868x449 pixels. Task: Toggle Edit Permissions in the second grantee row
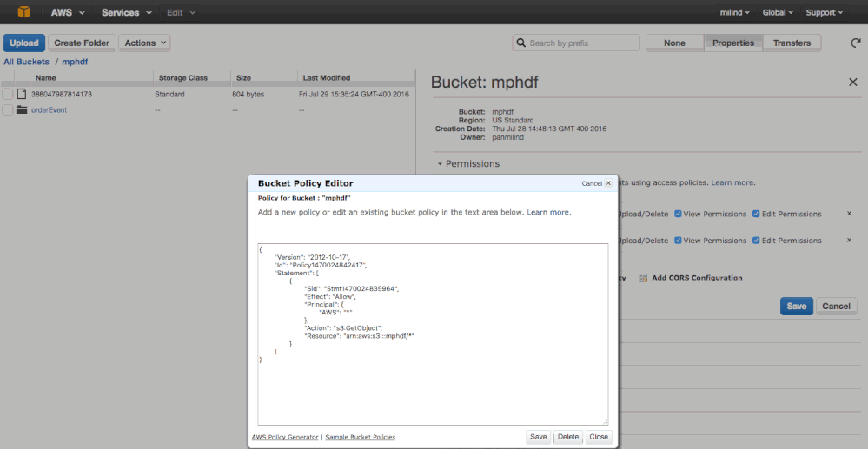pyautogui.click(x=756, y=241)
